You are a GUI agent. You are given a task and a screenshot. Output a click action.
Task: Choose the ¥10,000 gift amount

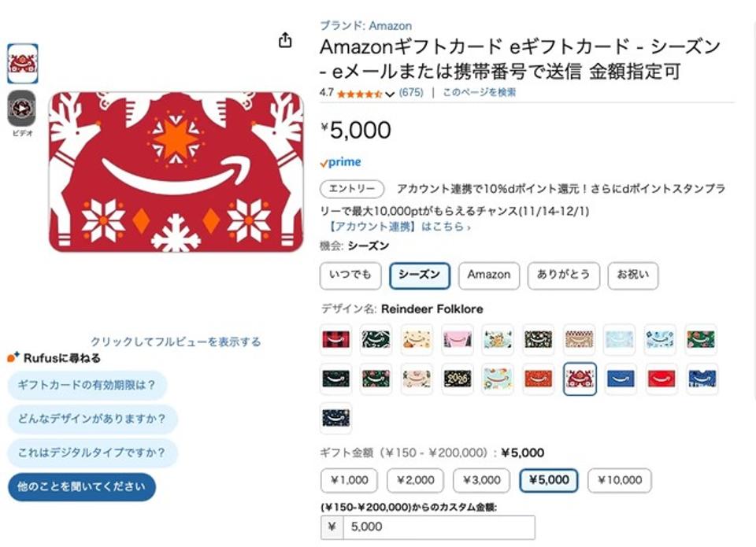click(x=619, y=480)
